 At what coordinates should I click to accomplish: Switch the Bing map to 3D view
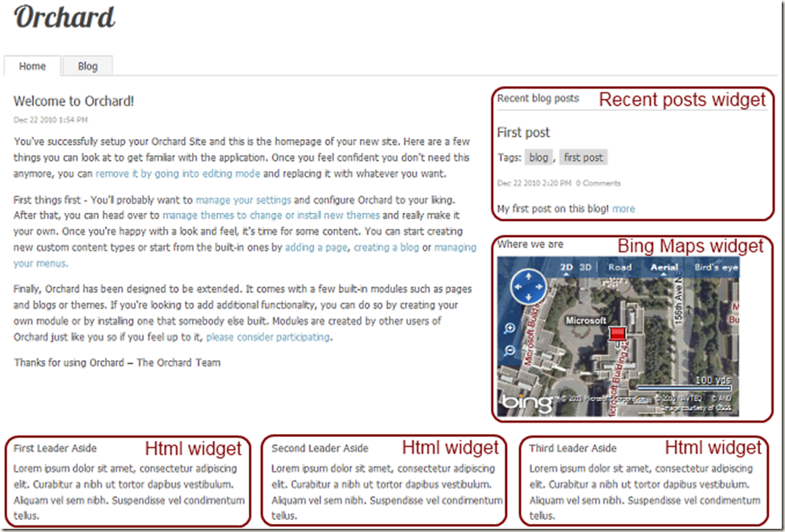(x=585, y=268)
